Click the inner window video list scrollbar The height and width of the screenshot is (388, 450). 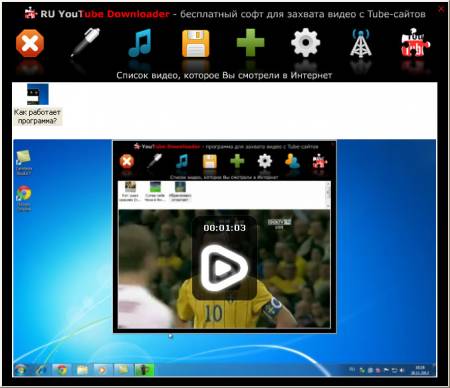click(x=328, y=195)
